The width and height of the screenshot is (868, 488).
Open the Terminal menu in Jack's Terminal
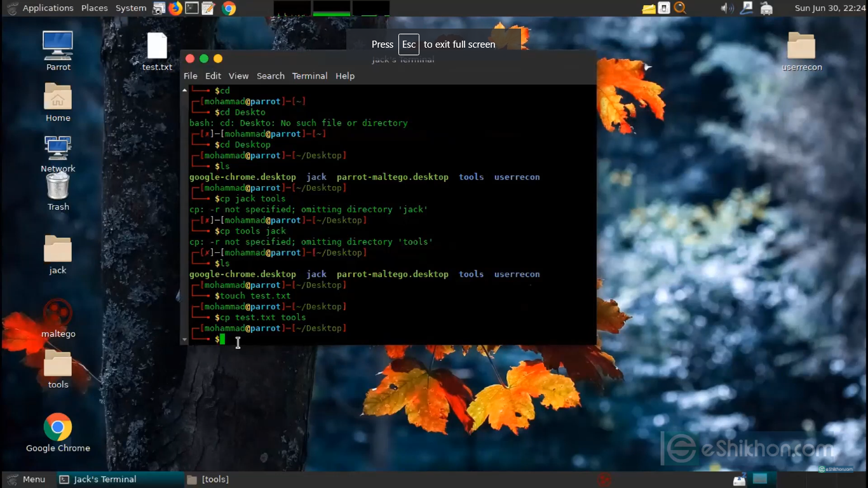[x=309, y=76]
